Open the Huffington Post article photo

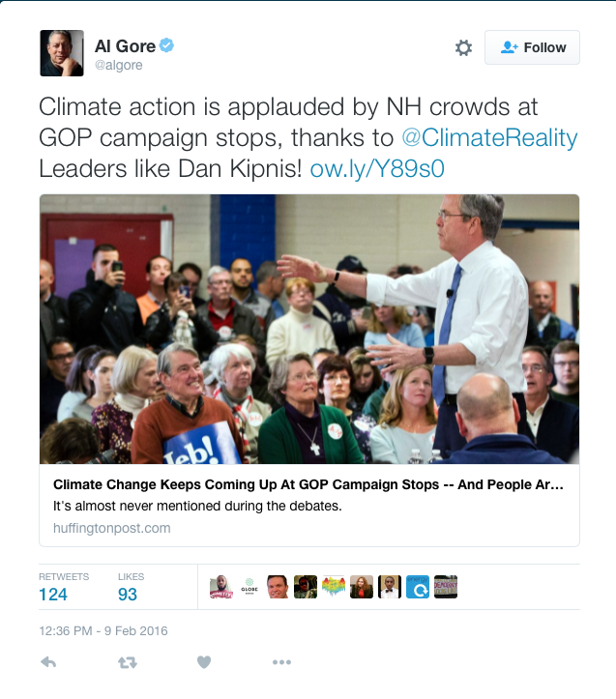[309, 329]
